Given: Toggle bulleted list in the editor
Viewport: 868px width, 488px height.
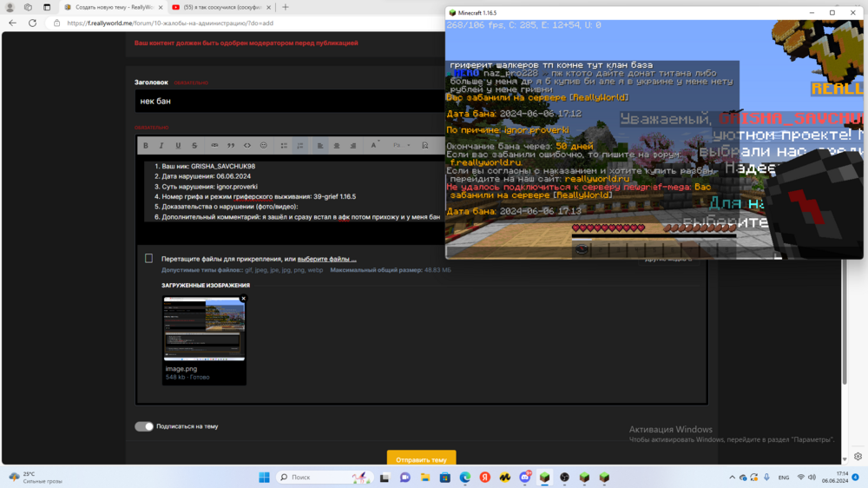Looking at the screenshot, I should coord(284,146).
